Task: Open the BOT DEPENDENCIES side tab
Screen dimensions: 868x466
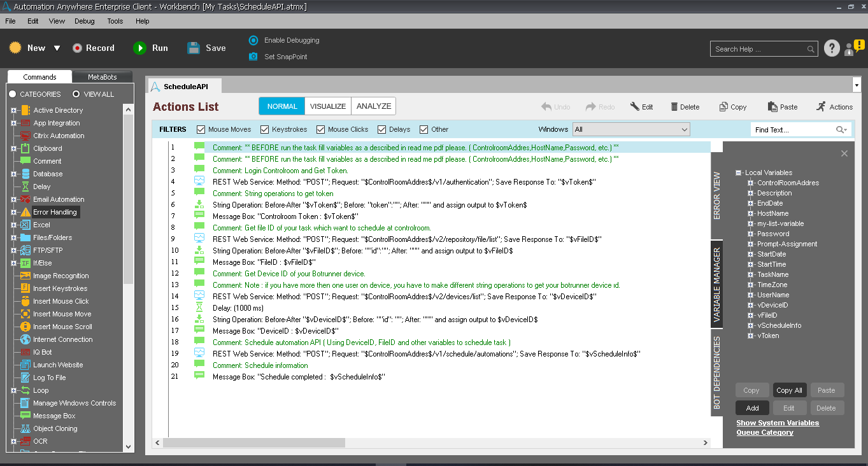Action: coord(717,372)
